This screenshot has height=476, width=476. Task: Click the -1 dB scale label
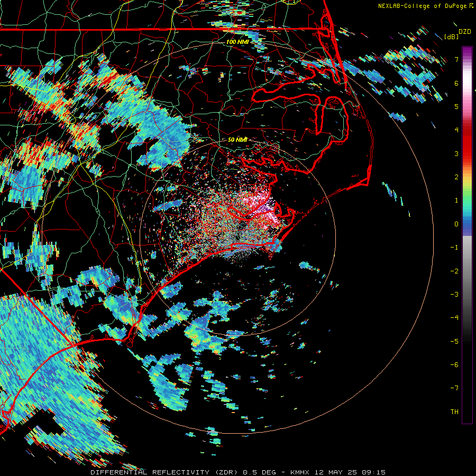tap(454, 248)
